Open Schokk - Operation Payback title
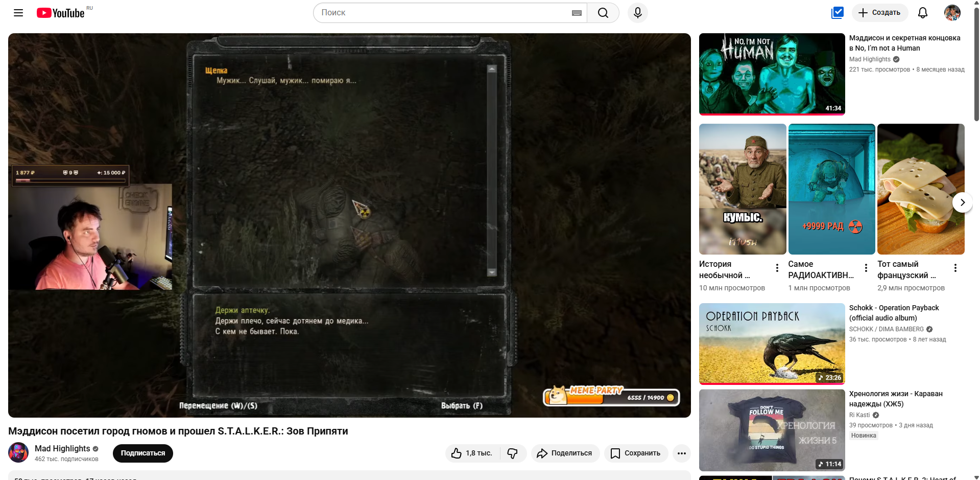980x480 pixels. tap(894, 313)
